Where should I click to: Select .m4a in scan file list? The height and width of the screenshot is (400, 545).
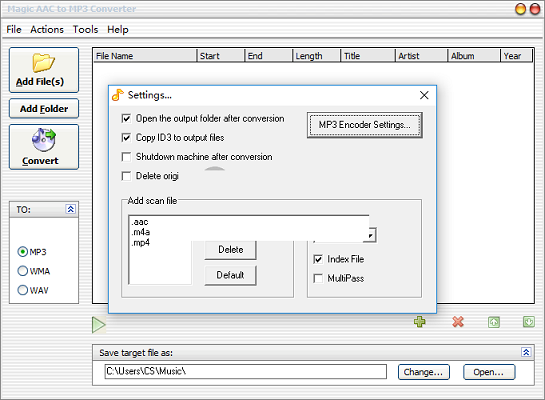(x=141, y=232)
